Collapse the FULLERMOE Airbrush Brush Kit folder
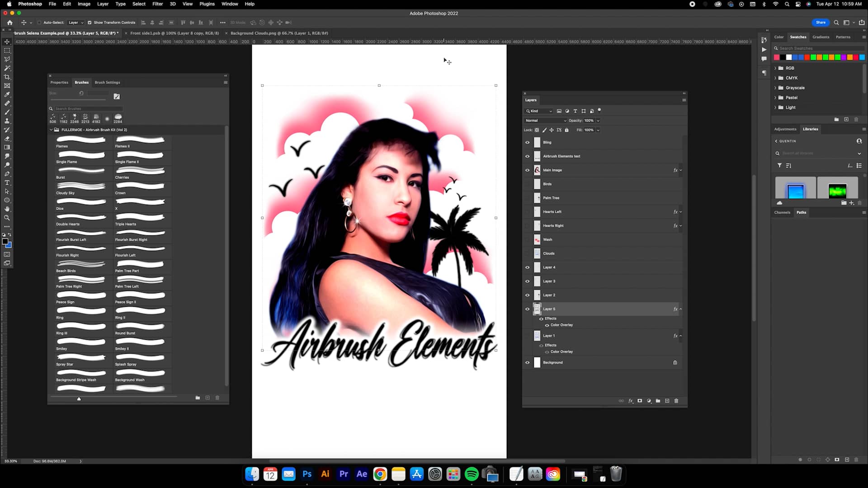This screenshot has height=488, width=868. coord(51,130)
